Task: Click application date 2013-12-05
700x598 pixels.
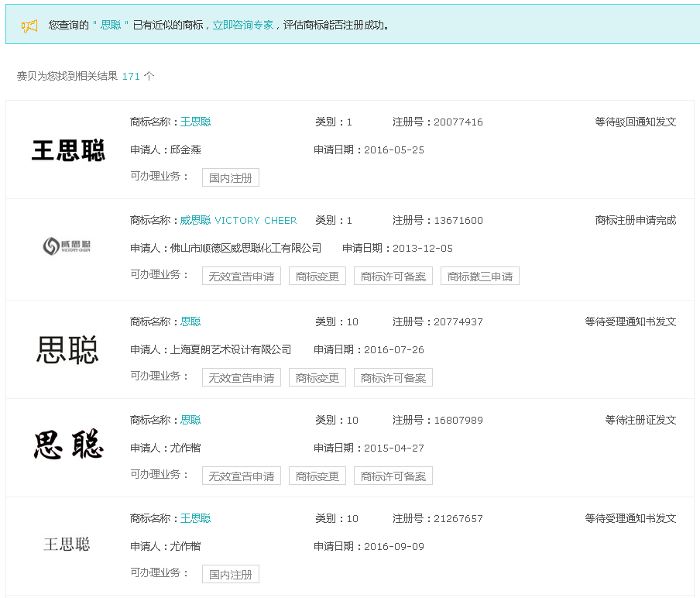Action: [423, 249]
